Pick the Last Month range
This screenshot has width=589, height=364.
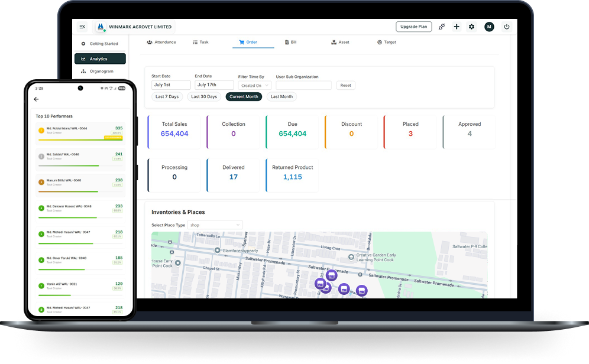click(x=281, y=97)
